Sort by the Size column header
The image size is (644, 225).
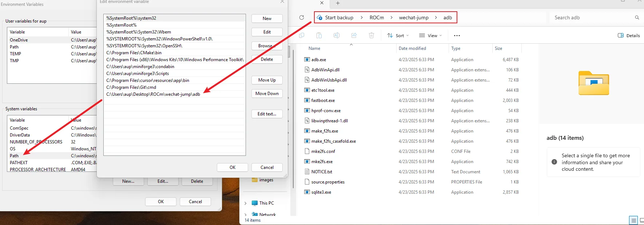(498, 48)
